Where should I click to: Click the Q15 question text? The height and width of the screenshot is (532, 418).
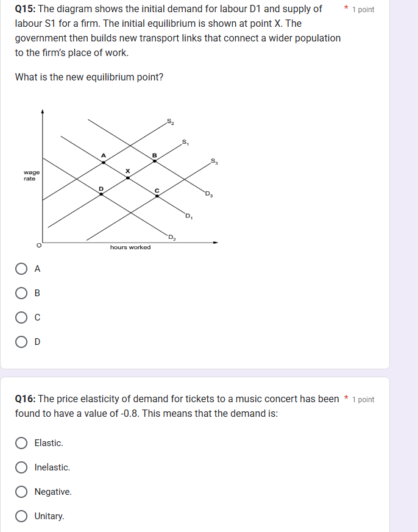tap(178, 31)
